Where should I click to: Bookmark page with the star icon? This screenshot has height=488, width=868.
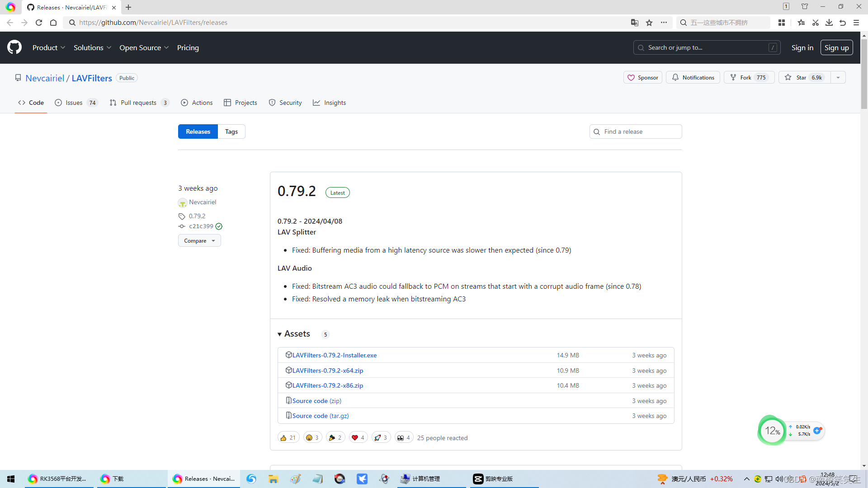[x=649, y=23]
